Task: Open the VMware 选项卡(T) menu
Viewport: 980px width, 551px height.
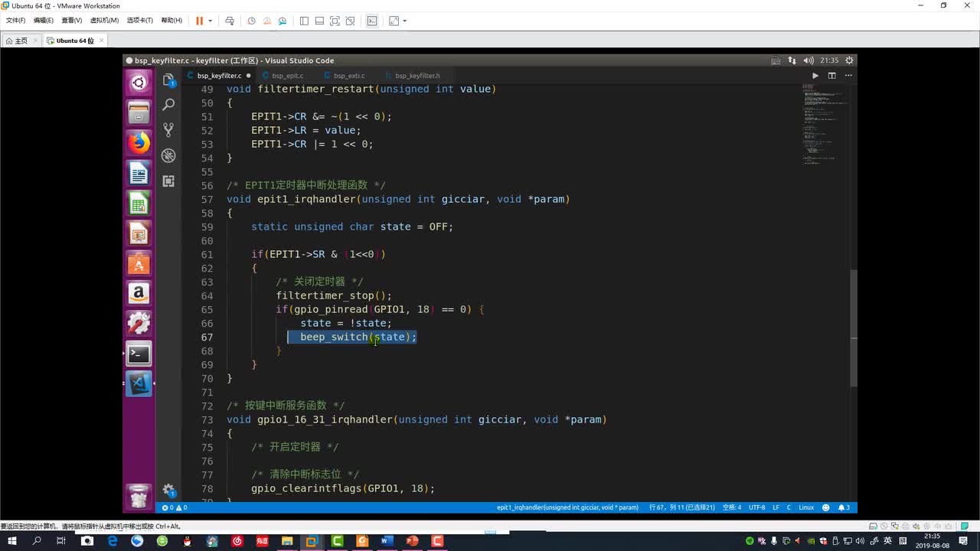Action: 139,21
